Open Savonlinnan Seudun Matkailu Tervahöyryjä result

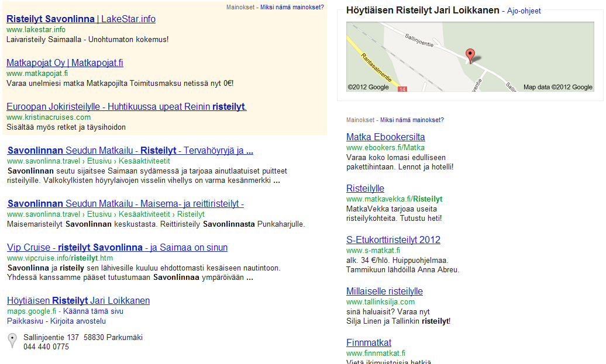tap(130, 151)
